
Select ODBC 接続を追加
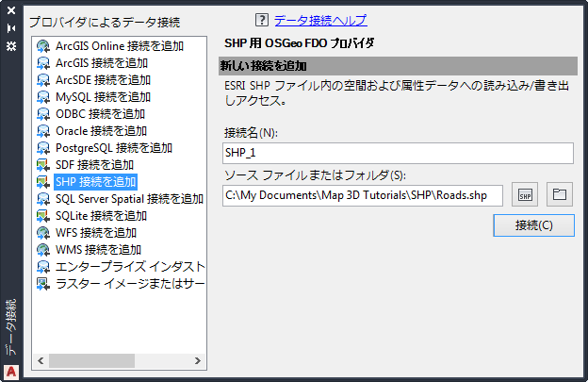100,114
